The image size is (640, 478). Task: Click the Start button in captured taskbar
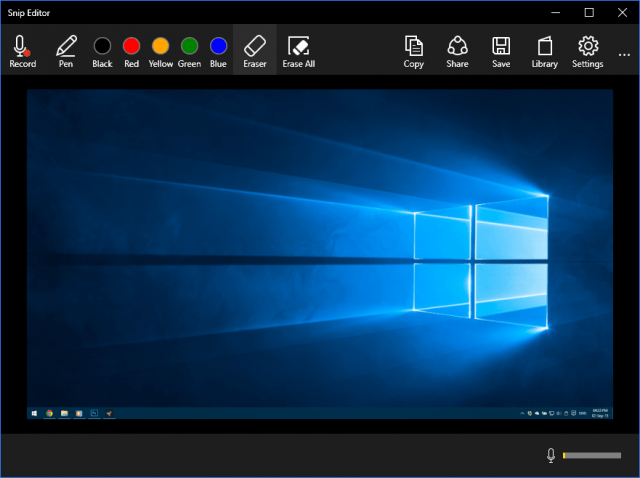[x=34, y=413]
